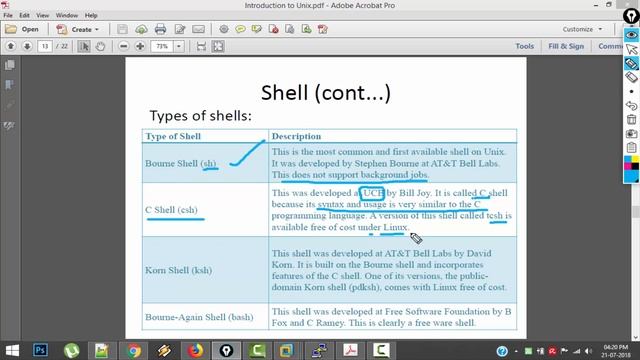Click the Edit text and images icon
Image resolution: width=640 pixels, height=360 pixels.
click(x=180, y=29)
